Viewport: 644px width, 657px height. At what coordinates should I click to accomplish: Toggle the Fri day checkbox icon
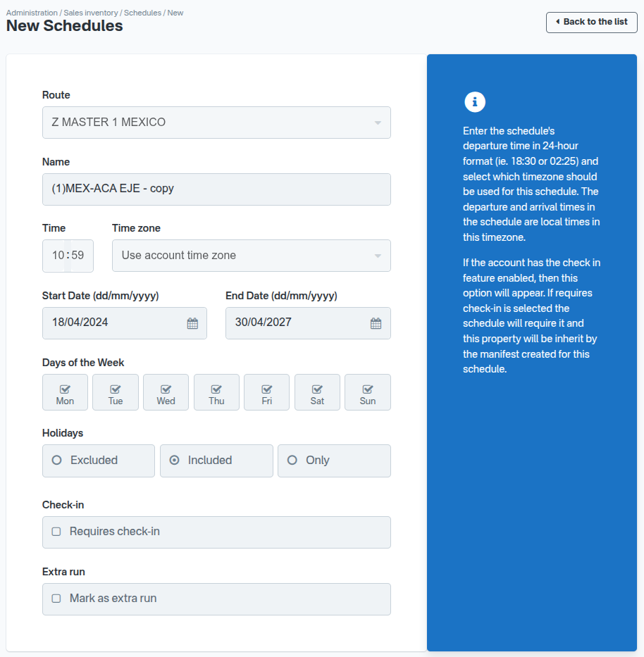[x=266, y=388]
